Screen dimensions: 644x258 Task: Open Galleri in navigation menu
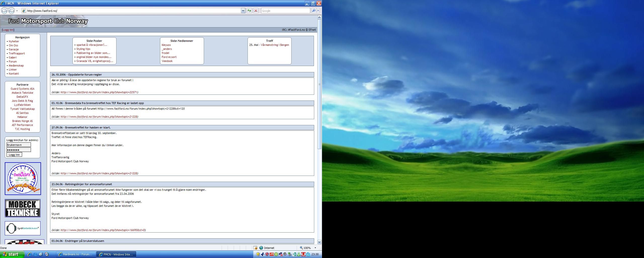pos(13,57)
